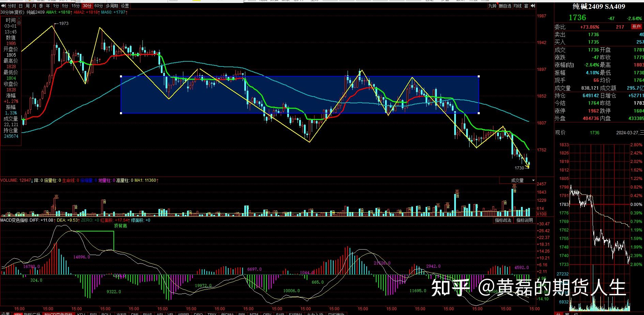
Task: Click the VOLUME: 12947 label
Action: click(x=17, y=180)
